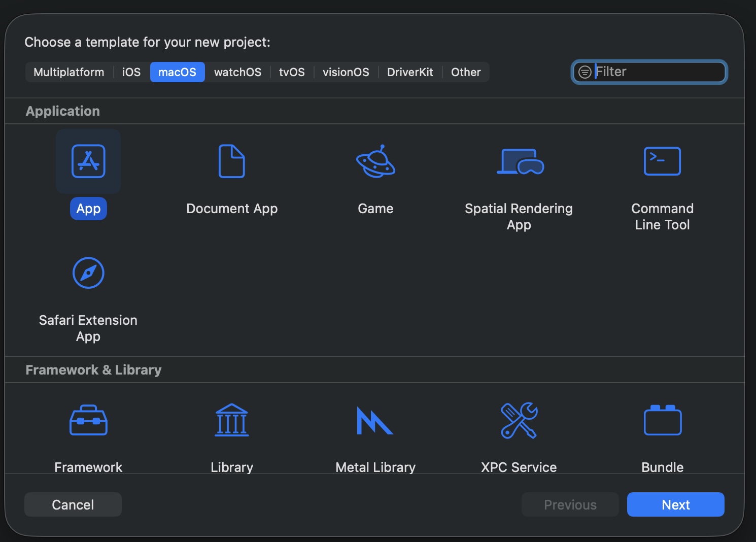Pick the Game template UFO icon
Viewport: 756px width, 542px height.
375,161
